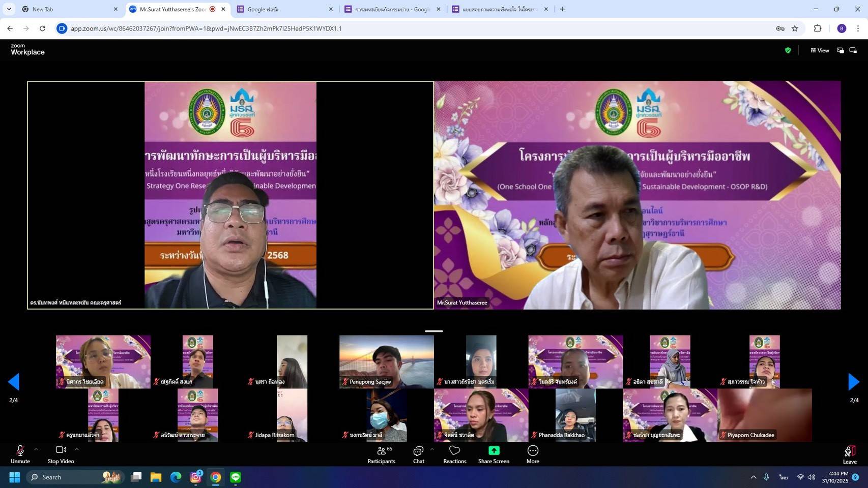
Task: Stop the video camera
Action: point(61,454)
